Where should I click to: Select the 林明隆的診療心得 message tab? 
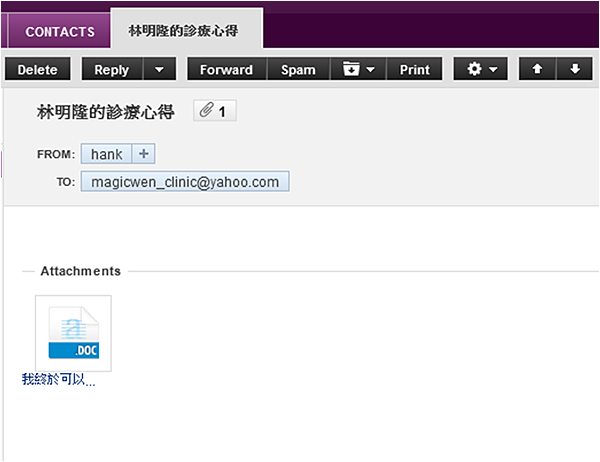(x=186, y=30)
